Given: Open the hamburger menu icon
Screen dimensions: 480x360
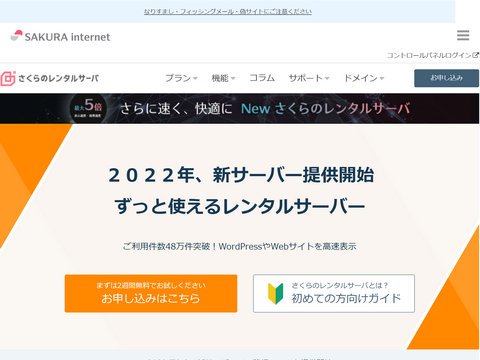Looking at the screenshot, I should click(463, 35).
